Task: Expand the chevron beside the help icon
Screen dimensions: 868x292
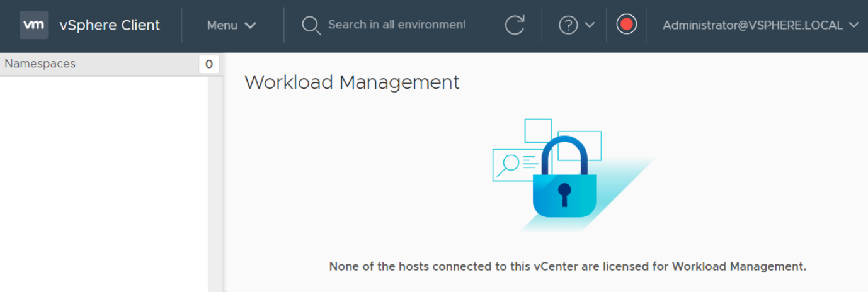Action: pos(590,25)
